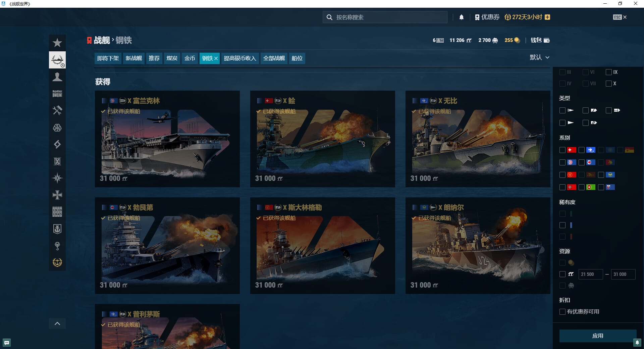The width and height of the screenshot is (644, 349).
Task: Tick the 有优惠券可用 checkbox
Action: 562,312
